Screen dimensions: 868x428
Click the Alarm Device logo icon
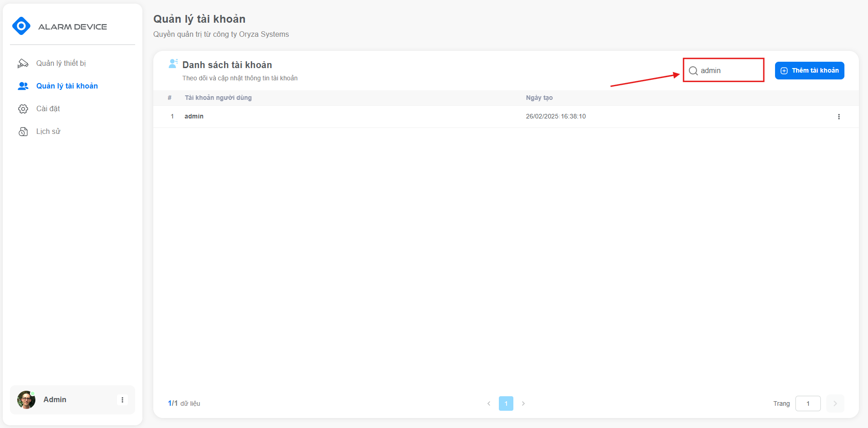pyautogui.click(x=21, y=26)
